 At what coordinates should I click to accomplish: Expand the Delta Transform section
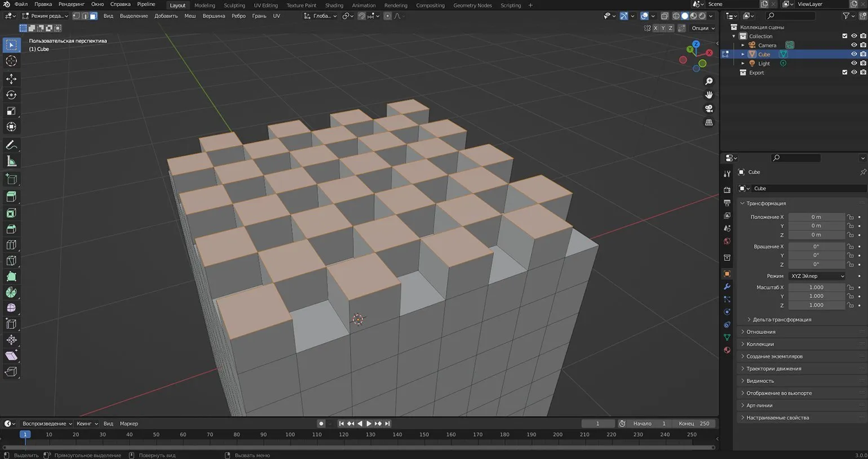781,319
